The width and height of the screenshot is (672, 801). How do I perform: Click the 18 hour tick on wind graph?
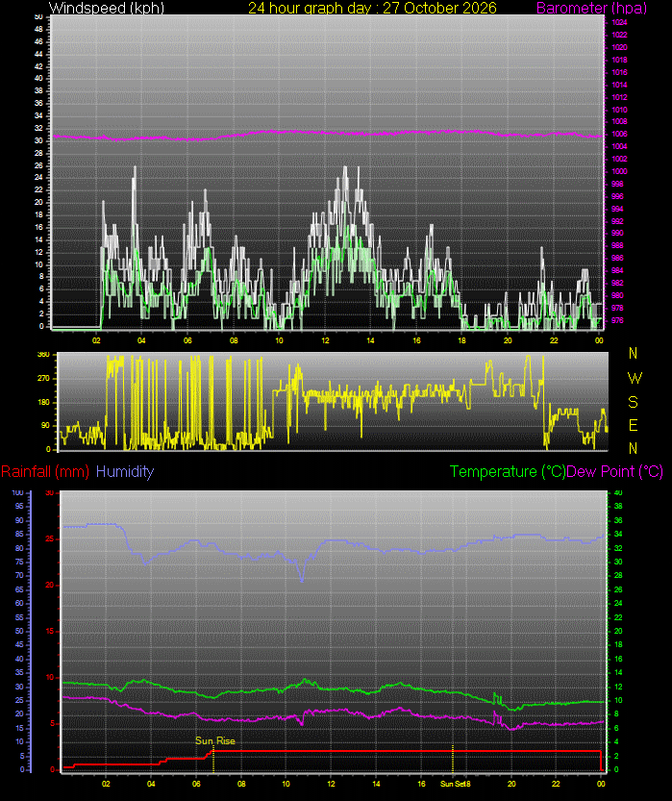click(x=461, y=340)
